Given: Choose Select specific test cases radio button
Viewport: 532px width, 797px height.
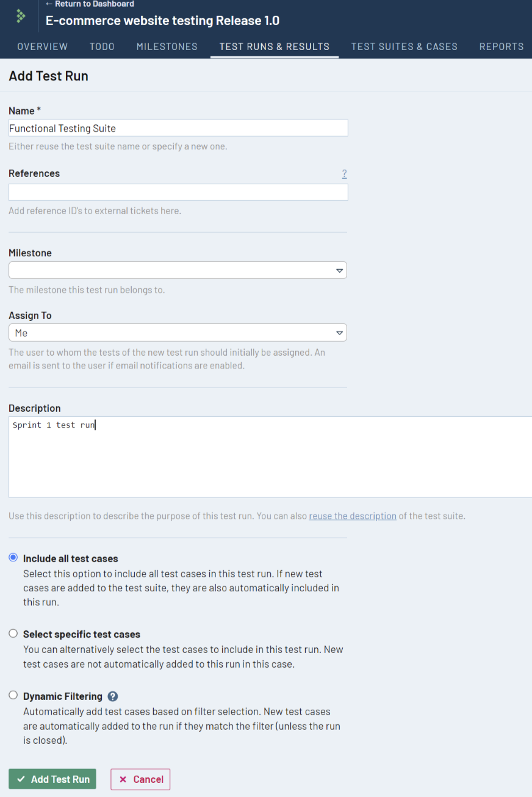Looking at the screenshot, I should tap(13, 634).
